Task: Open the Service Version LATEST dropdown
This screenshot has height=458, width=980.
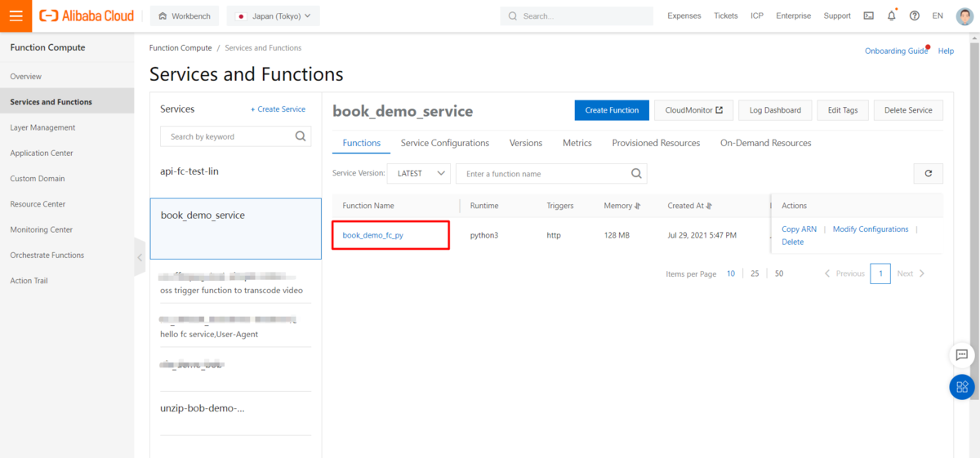Action: coord(418,173)
